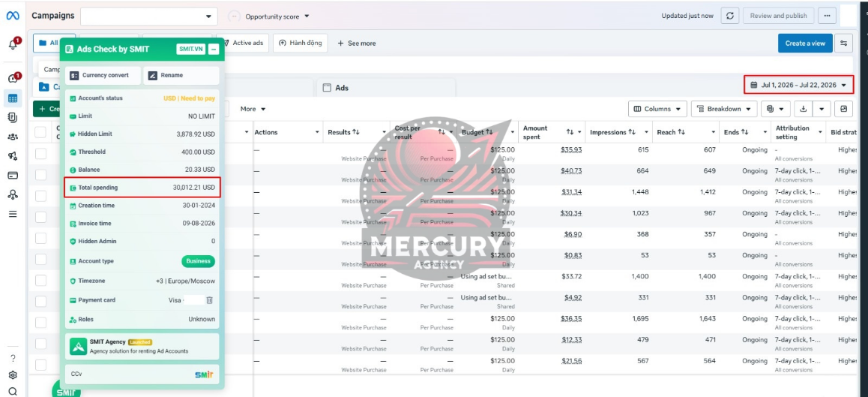
Task: Open the Actions column header menu
Action: (x=317, y=133)
